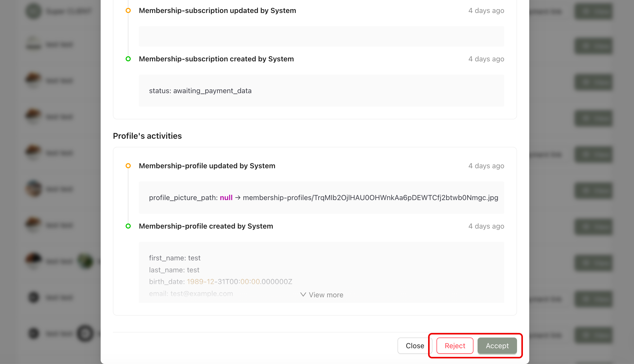Click empty gray box under subscription updated
The image size is (634, 364).
coord(321,36)
